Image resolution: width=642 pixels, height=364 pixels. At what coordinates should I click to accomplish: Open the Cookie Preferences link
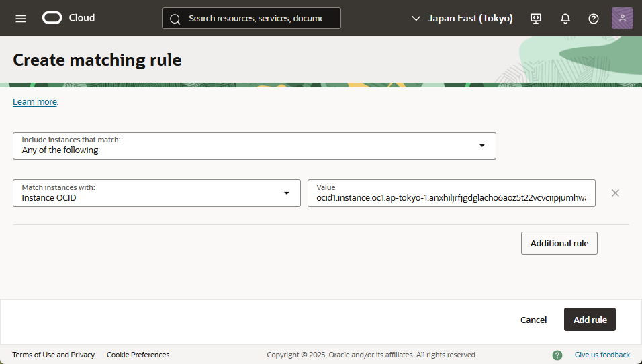point(138,355)
